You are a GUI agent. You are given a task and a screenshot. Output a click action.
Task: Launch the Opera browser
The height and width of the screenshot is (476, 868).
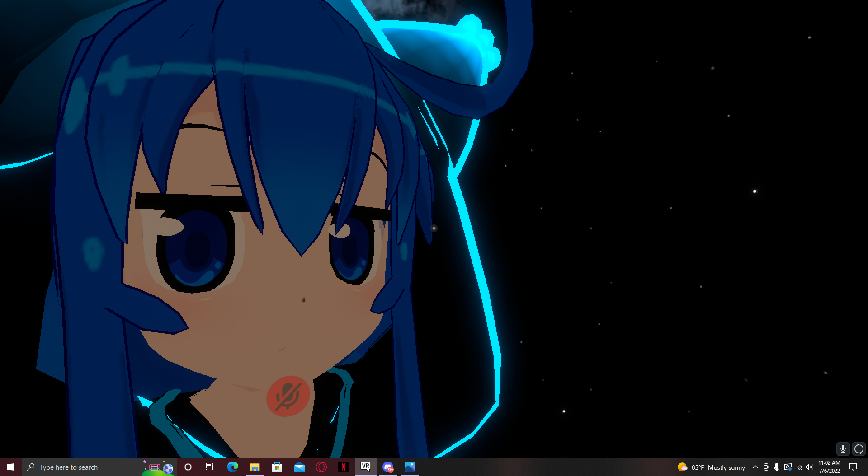point(321,467)
